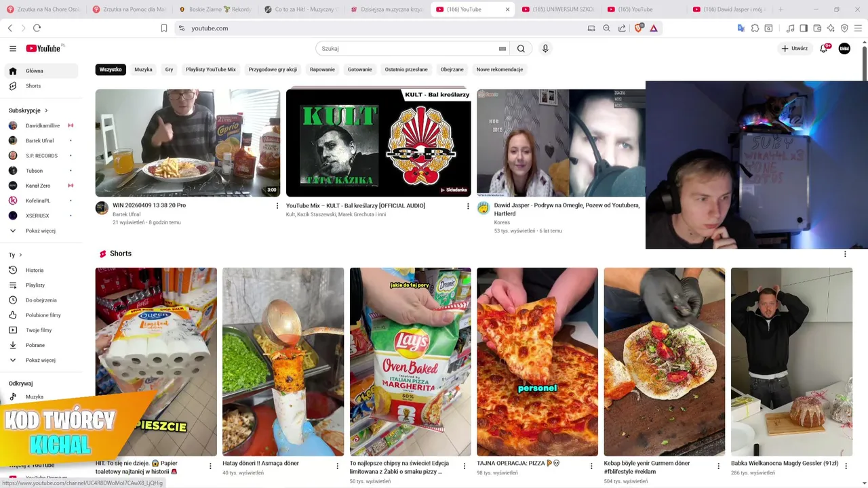Open Playlisty in the sidebar
Image resolution: width=868 pixels, height=488 pixels.
41,285
